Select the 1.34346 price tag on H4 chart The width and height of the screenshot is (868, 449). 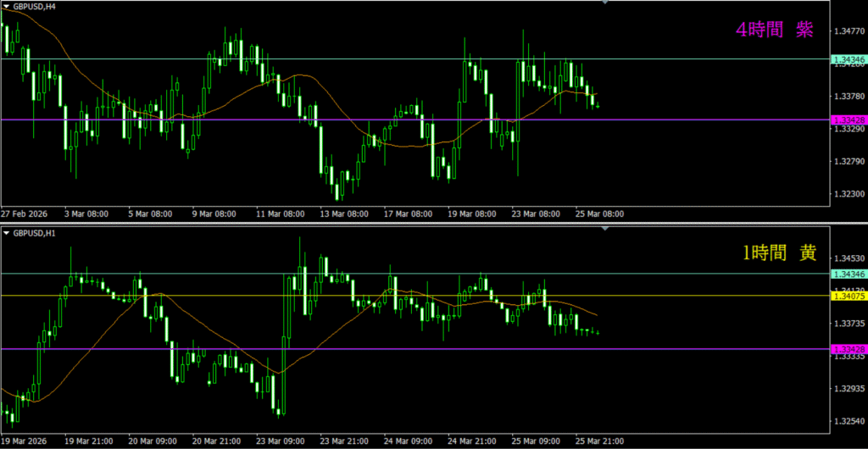[x=849, y=59]
